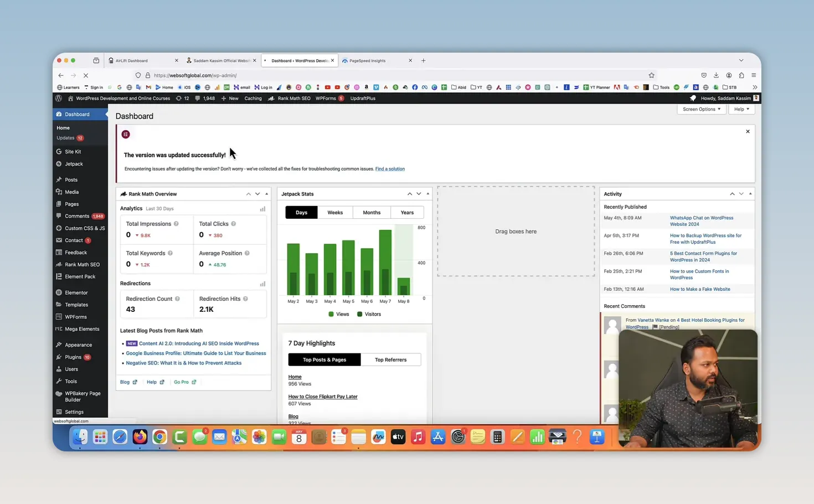
Task: Click the WordPress logo in admin bar
Action: (x=59, y=99)
